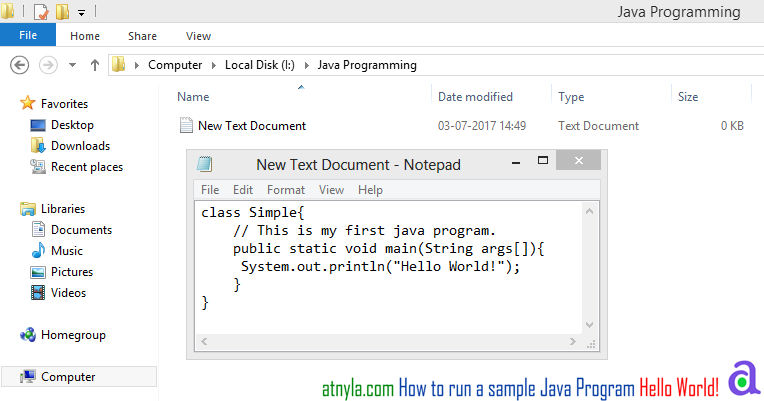Click the Forward navigation arrow

pos(48,65)
